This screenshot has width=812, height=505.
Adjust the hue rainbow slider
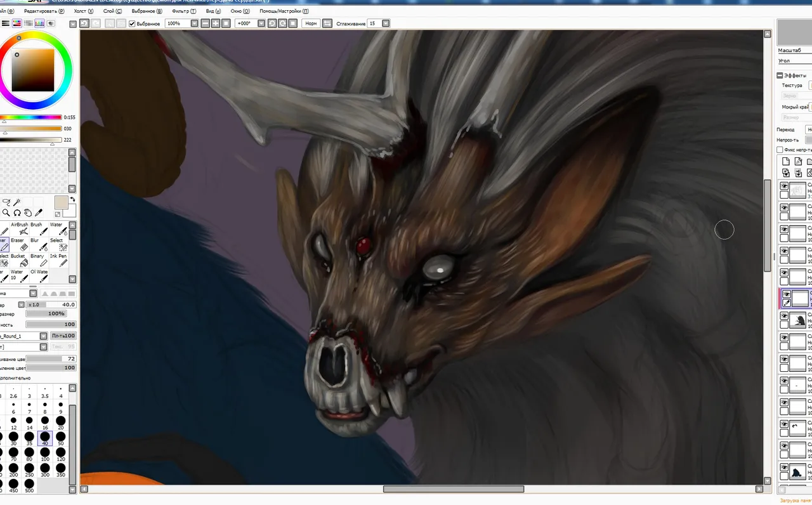tap(31, 117)
